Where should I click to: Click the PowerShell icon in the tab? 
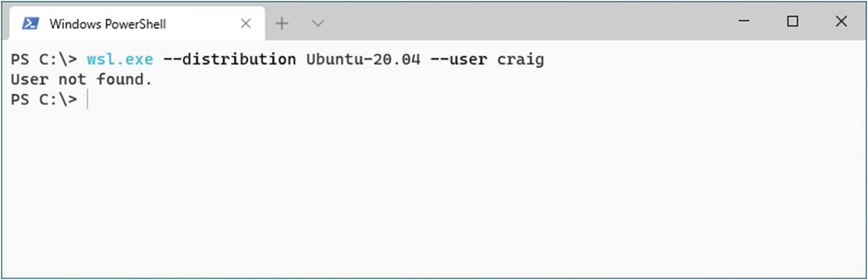31,23
